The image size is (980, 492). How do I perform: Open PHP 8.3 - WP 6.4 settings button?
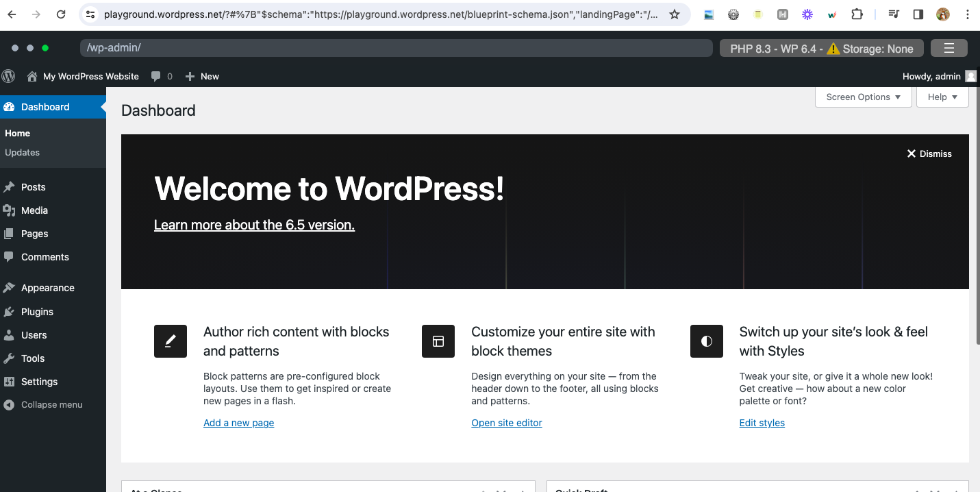822,48
